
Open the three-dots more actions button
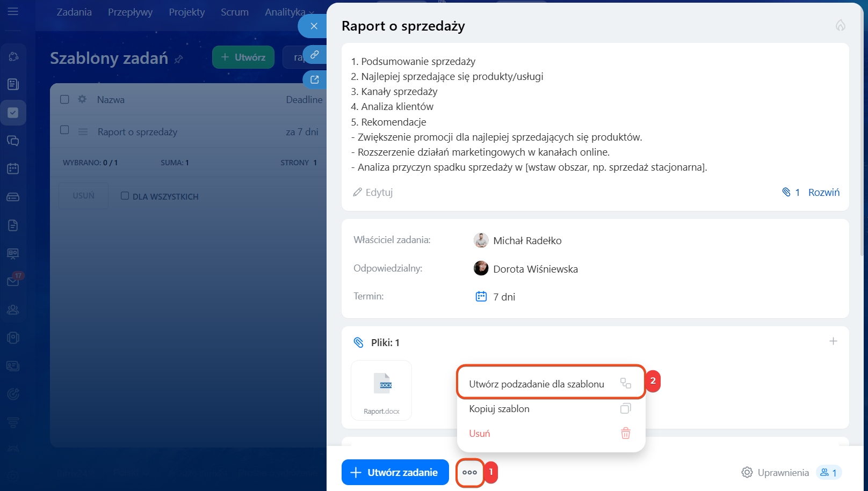click(470, 472)
